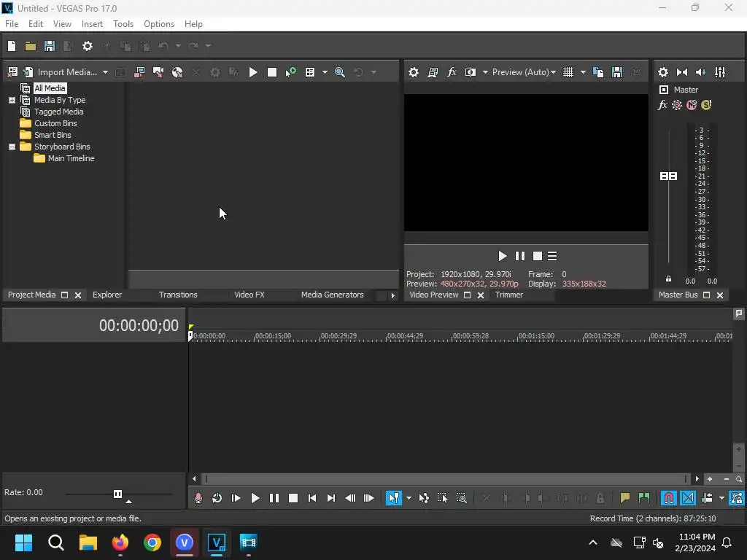Image resolution: width=747 pixels, height=560 pixels.
Task: Open the Normal Edit Tool dropdown arrow
Action: (409, 498)
